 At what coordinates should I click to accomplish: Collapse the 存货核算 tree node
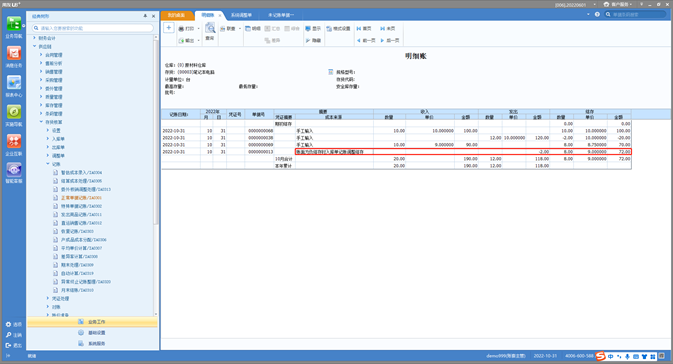(41, 122)
